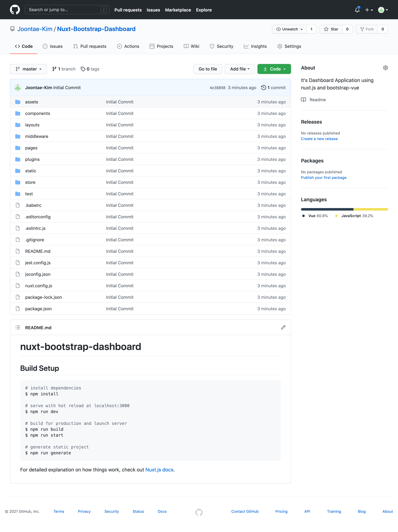Click the About section gear icon

coord(385,68)
